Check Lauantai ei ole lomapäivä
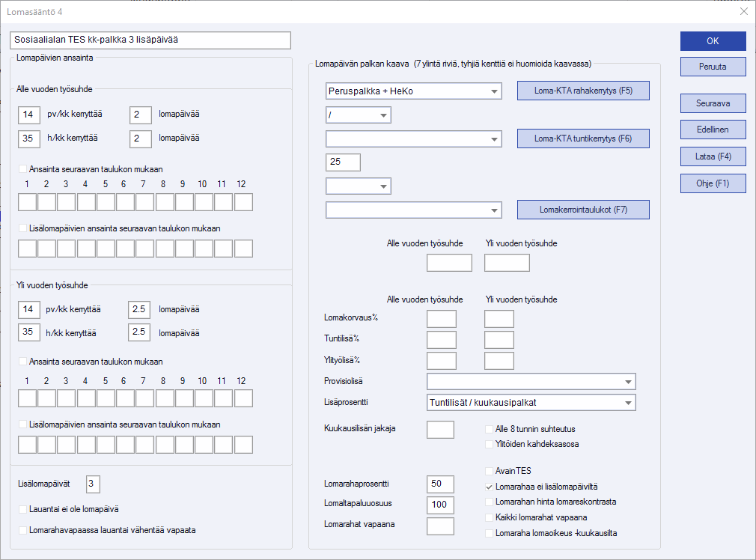The image size is (756, 560). (x=22, y=509)
